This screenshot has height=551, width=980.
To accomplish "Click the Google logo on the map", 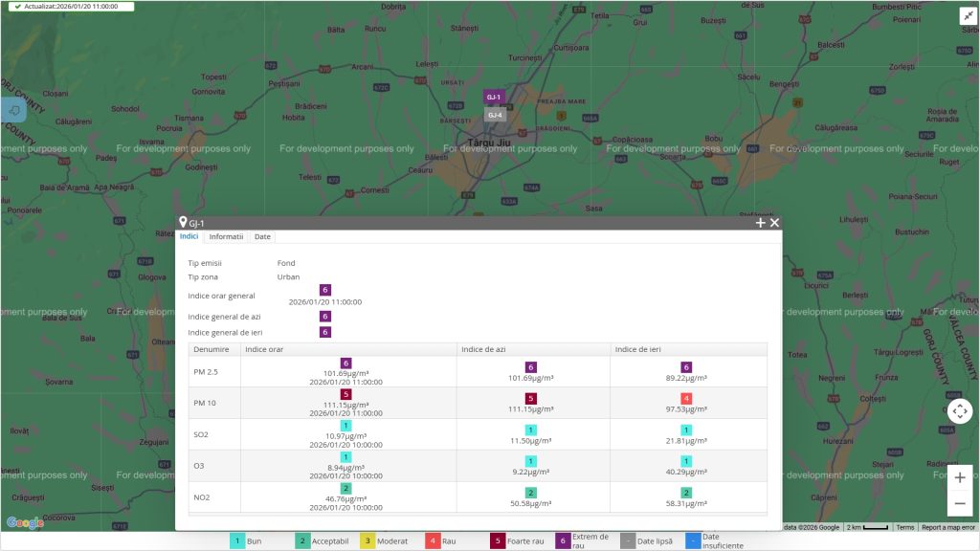I will (x=25, y=522).
